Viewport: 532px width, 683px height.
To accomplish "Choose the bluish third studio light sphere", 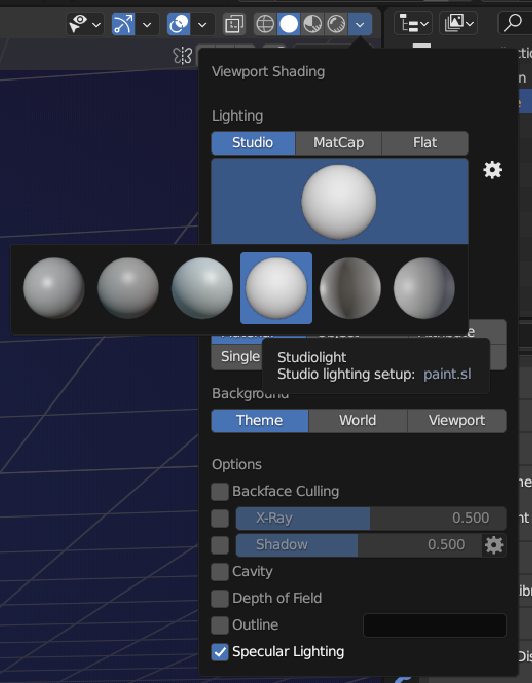I will coord(202,288).
